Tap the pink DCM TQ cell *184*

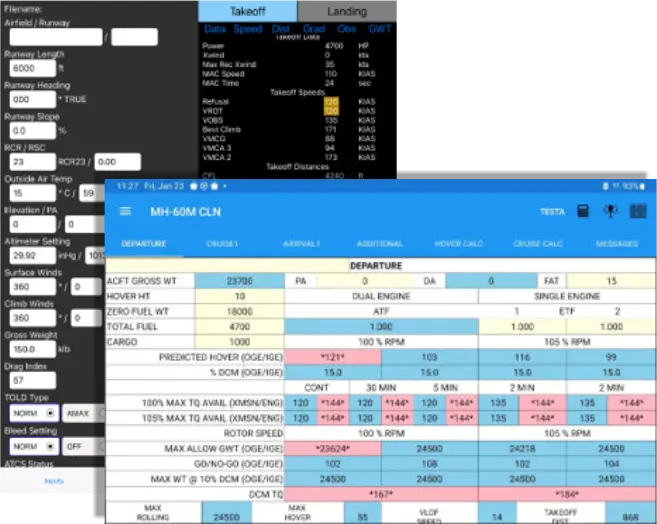click(567, 494)
